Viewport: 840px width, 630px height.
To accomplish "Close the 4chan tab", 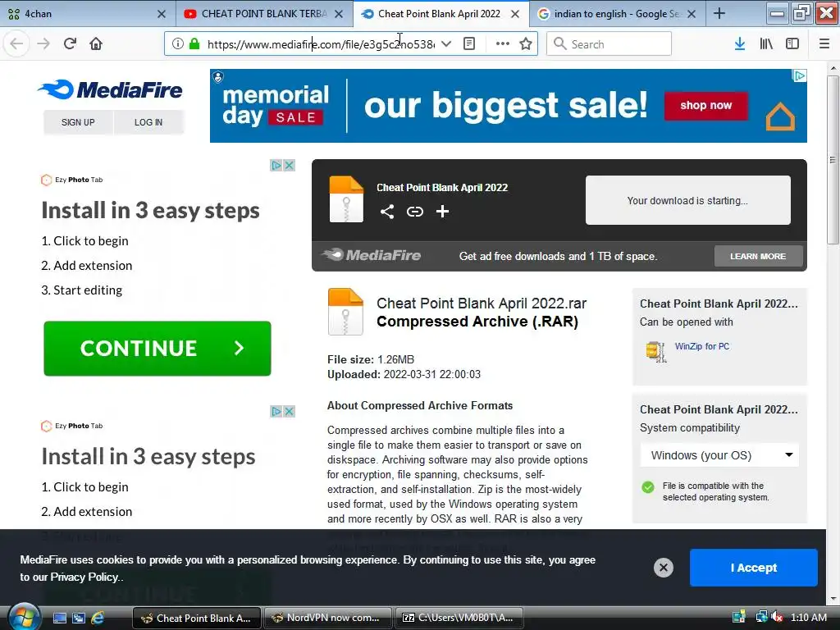I will (162, 14).
